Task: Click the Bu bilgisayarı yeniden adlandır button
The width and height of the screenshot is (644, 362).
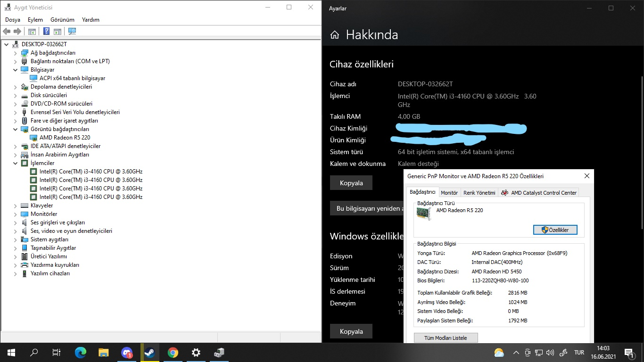Action: pyautogui.click(x=367, y=208)
